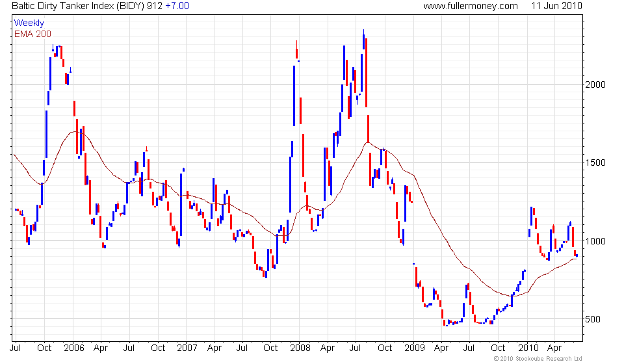This screenshot has height=364, width=637.
Task: Click the 'Baltic Dirty Tanker Index (BIDY)' chart title
Action: (77, 6)
